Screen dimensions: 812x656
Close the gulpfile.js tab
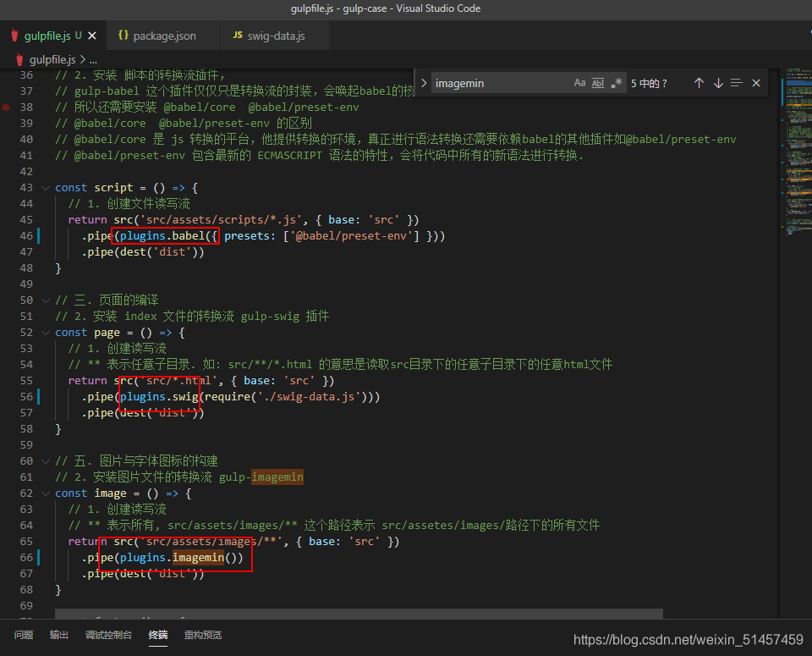point(92,36)
